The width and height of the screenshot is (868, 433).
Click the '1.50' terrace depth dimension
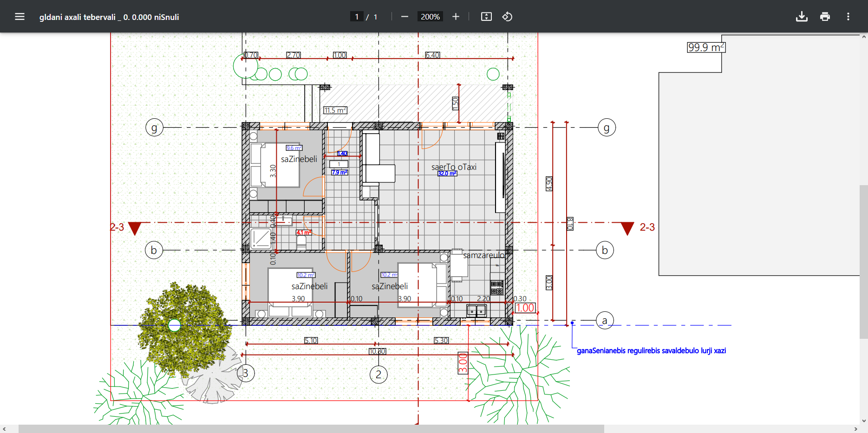tap(456, 103)
